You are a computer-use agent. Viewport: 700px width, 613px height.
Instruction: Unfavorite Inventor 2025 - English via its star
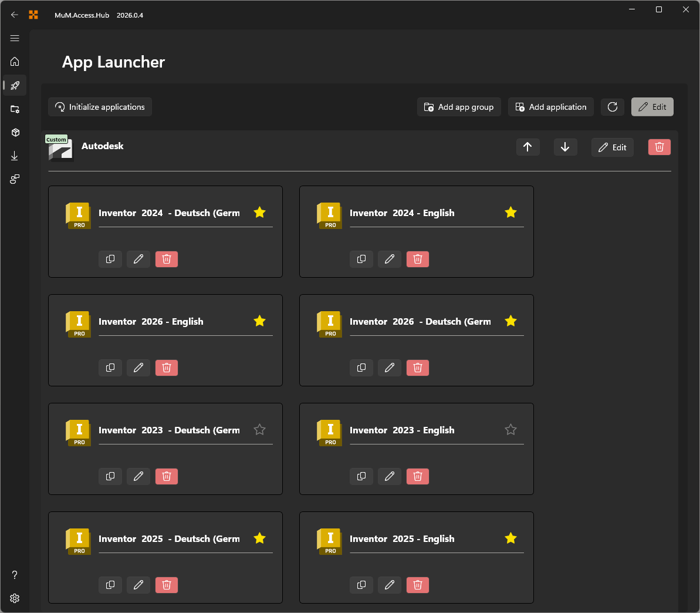pos(510,538)
